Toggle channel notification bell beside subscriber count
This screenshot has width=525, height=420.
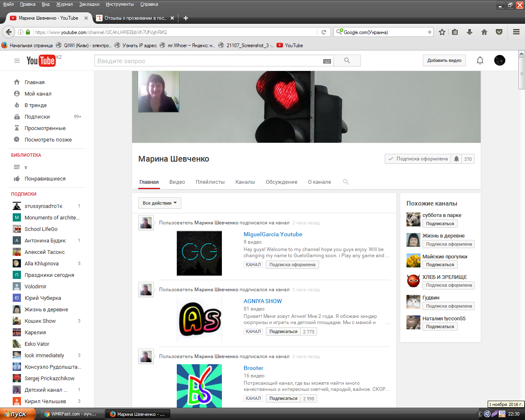click(x=457, y=159)
